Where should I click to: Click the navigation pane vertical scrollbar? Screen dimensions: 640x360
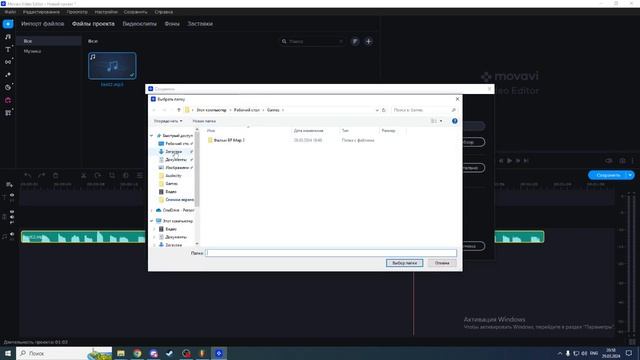pyautogui.click(x=197, y=169)
